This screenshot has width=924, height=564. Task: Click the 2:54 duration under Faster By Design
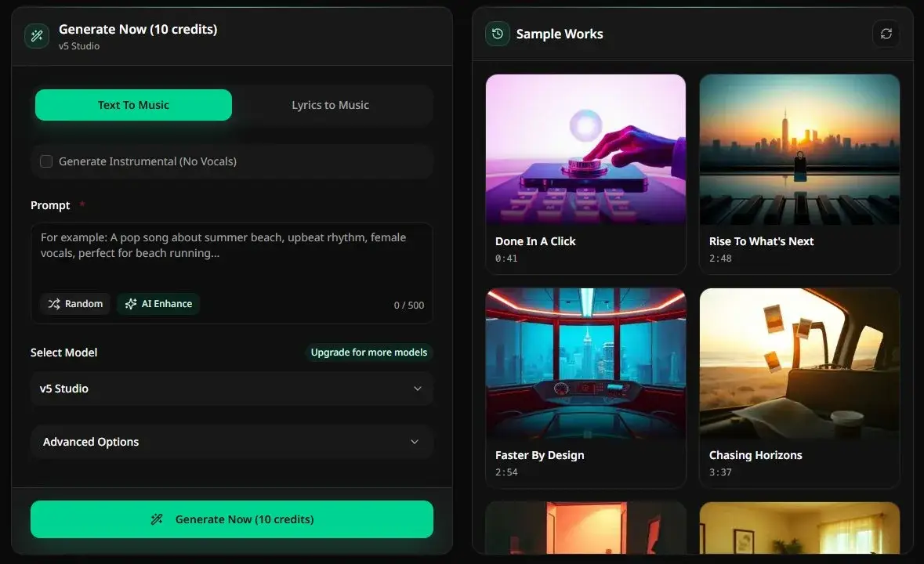506,472
